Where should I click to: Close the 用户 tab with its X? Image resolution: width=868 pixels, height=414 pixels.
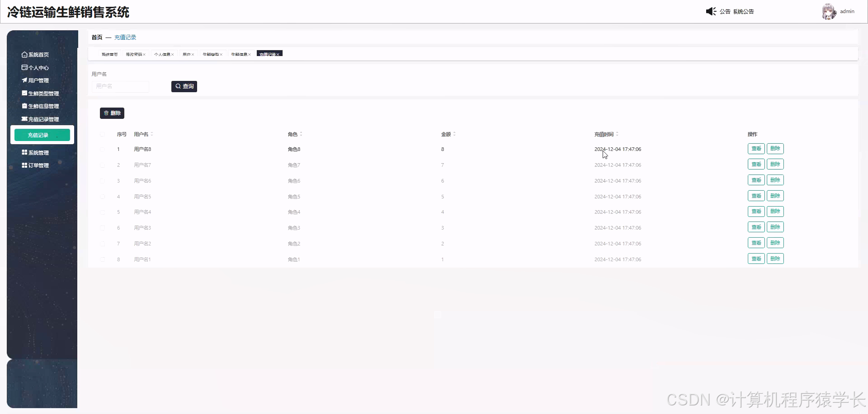pyautogui.click(x=193, y=55)
